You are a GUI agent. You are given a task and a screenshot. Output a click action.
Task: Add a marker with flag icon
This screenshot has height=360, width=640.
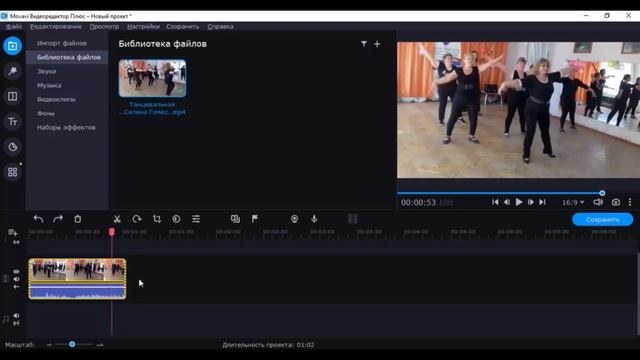click(255, 219)
